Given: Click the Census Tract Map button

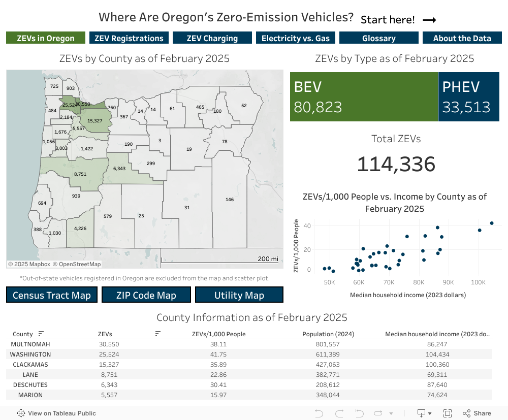Looking at the screenshot, I should 51,295.
